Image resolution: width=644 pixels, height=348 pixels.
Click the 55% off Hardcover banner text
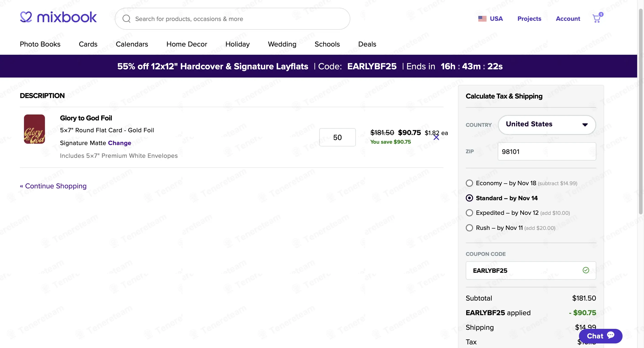212,66
